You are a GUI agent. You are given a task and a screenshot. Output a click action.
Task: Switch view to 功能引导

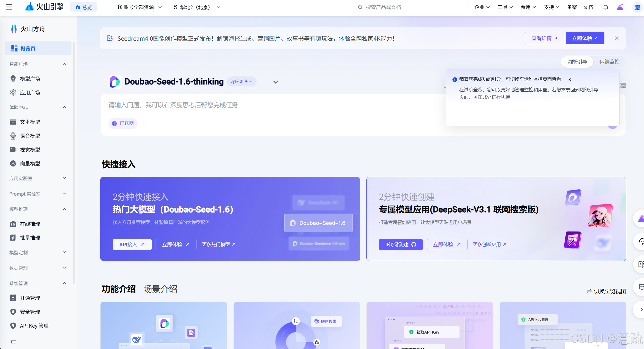coord(577,62)
